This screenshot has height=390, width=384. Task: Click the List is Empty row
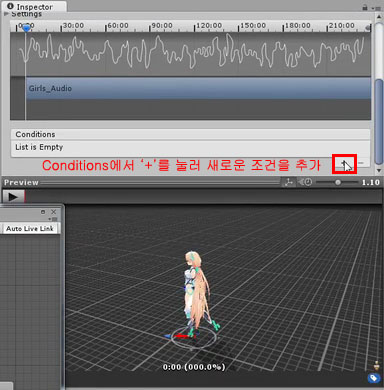point(190,147)
